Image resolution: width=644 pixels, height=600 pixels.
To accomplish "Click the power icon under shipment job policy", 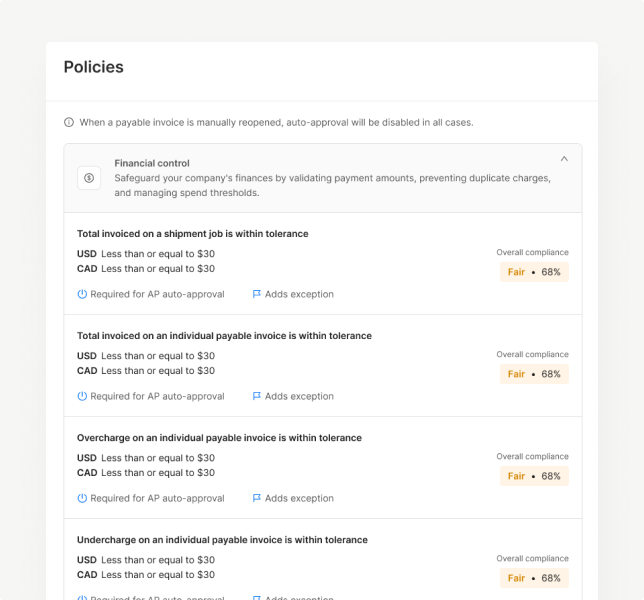I will [x=82, y=294].
